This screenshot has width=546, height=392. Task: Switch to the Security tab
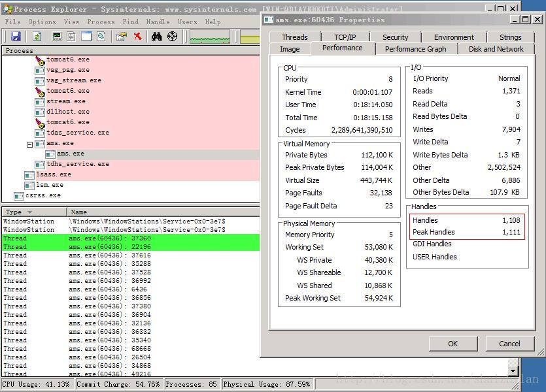click(x=395, y=37)
